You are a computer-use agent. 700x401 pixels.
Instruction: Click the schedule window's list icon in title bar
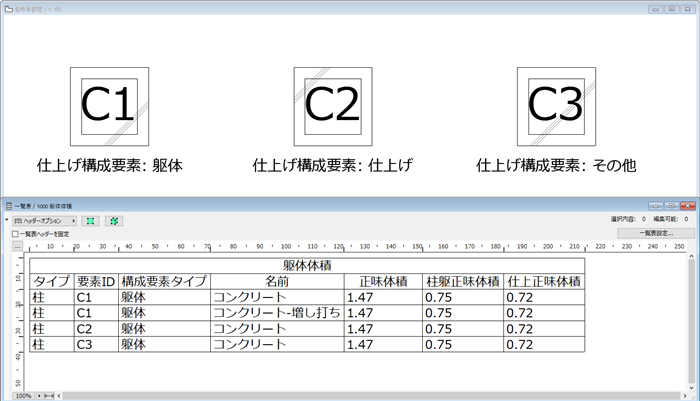(x=8, y=206)
